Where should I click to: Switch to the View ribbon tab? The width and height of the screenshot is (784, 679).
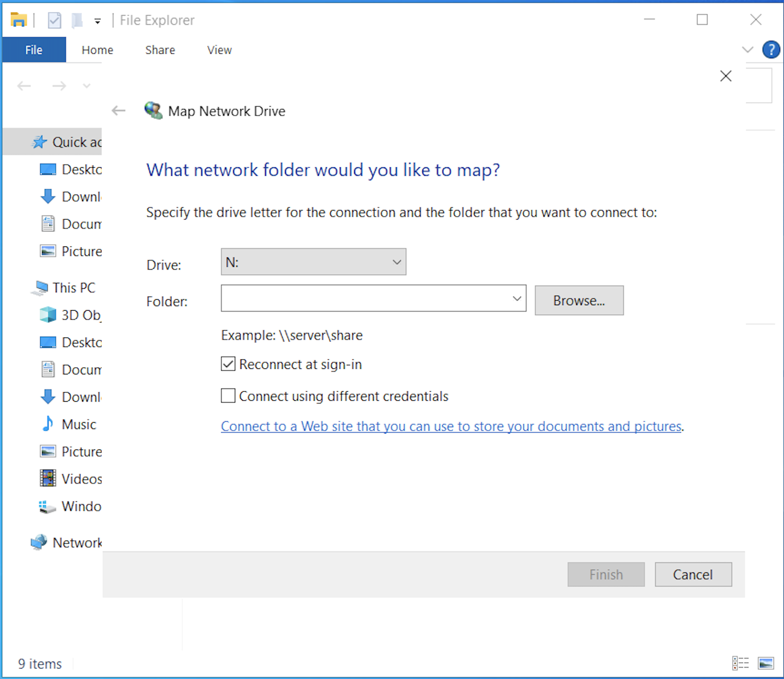coord(219,50)
